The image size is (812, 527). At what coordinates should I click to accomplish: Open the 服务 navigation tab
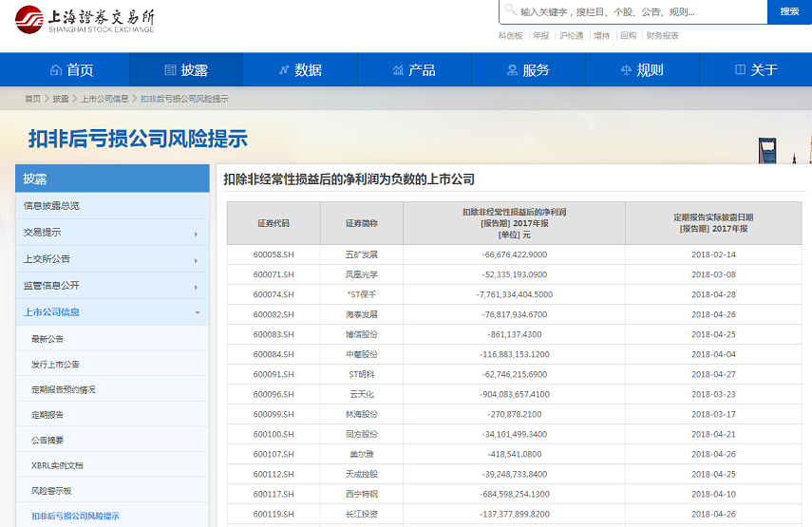click(x=528, y=69)
